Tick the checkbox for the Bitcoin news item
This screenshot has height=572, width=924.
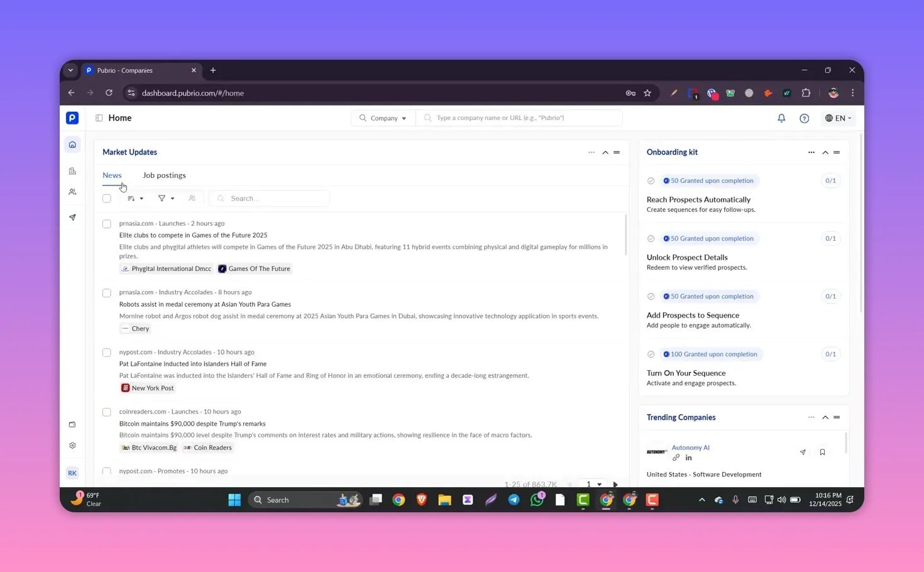[x=107, y=412]
